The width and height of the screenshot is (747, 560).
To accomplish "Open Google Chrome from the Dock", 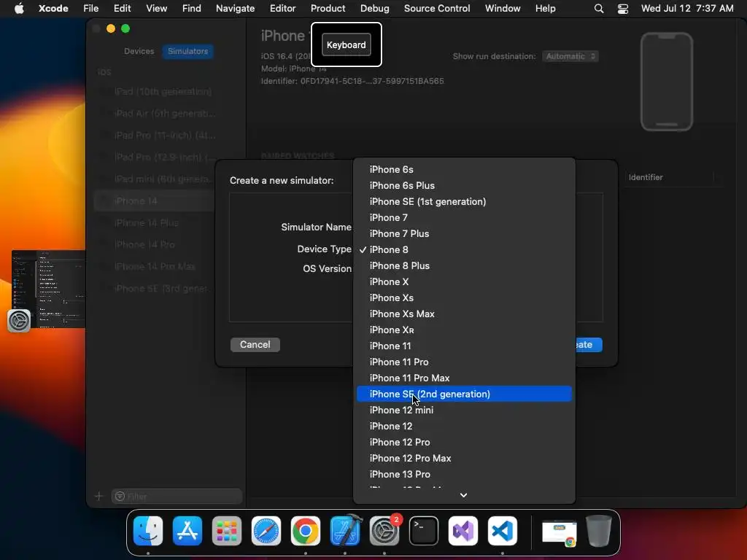I will click(x=306, y=531).
